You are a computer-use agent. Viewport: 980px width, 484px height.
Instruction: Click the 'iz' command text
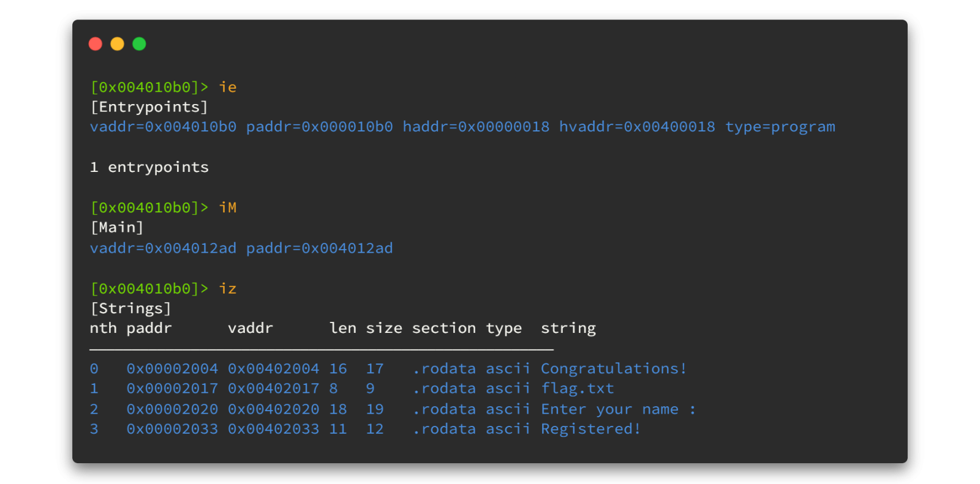[x=228, y=289]
